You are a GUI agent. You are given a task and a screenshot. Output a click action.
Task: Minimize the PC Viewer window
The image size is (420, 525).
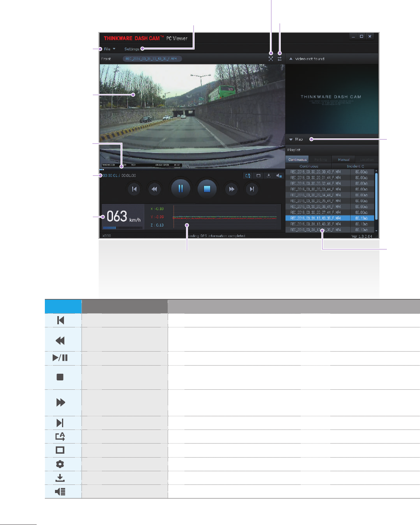[353, 37]
